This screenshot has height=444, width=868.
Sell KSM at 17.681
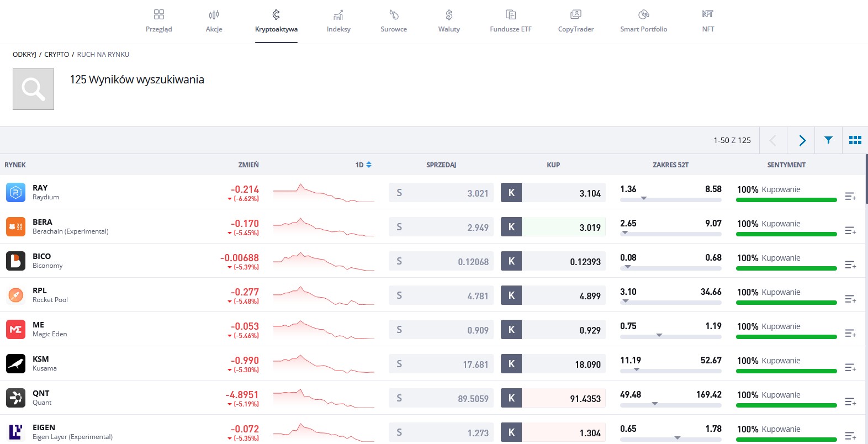pyautogui.click(x=441, y=364)
